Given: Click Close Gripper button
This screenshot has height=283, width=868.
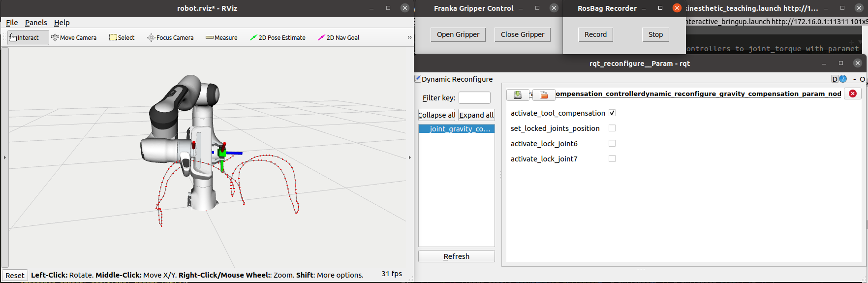Looking at the screenshot, I should [x=523, y=34].
